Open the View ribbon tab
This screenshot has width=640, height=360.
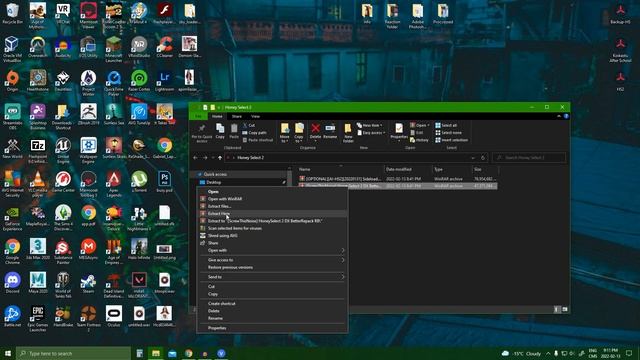(x=256, y=116)
